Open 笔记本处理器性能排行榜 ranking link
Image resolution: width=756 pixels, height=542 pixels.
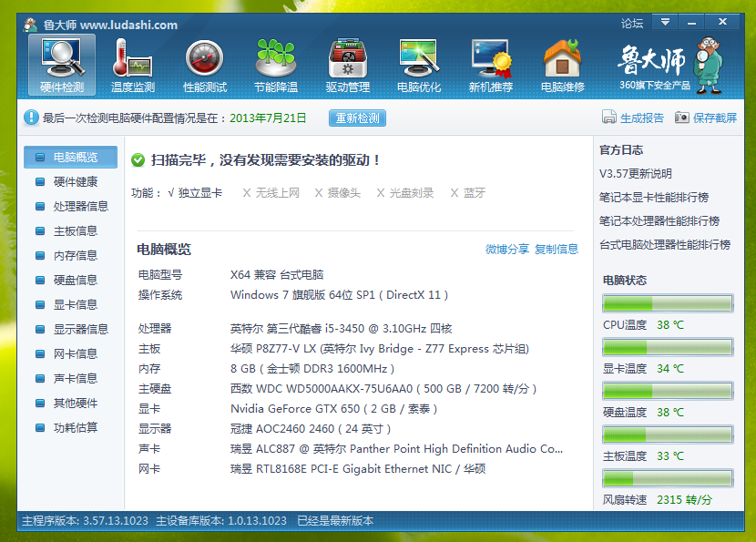[659, 220]
